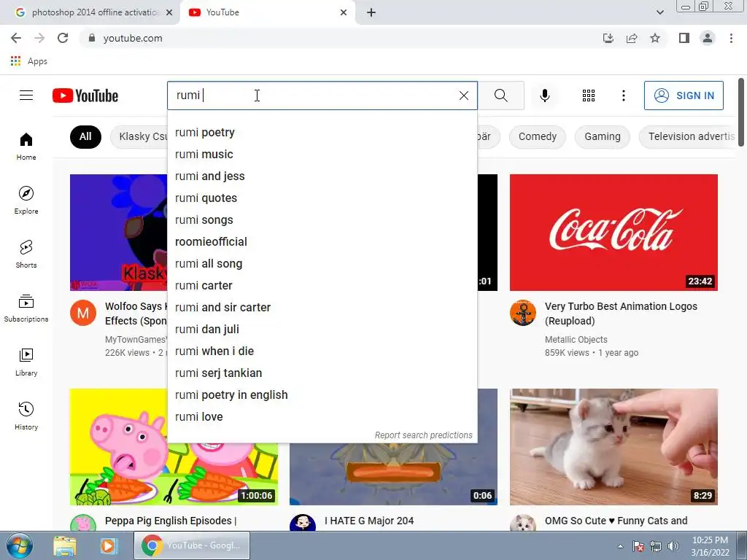Image resolution: width=747 pixels, height=560 pixels.
Task: Go back with the browser back arrow
Action: (16, 38)
